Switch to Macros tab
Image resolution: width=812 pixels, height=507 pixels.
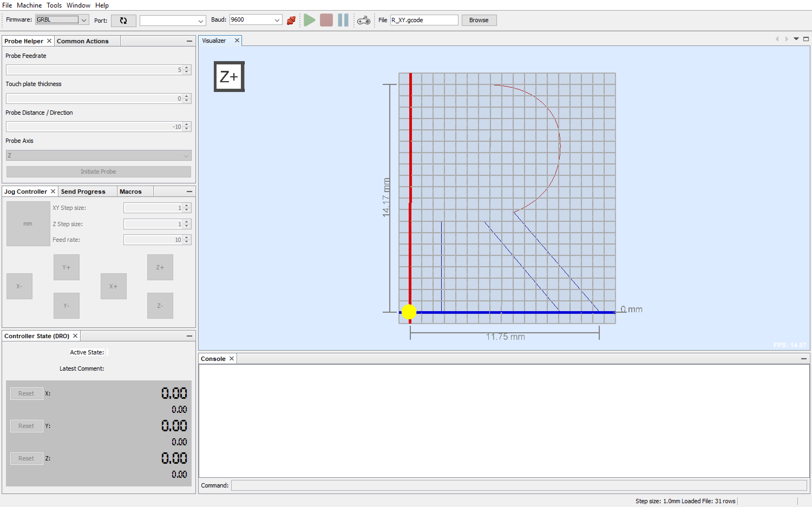(130, 192)
